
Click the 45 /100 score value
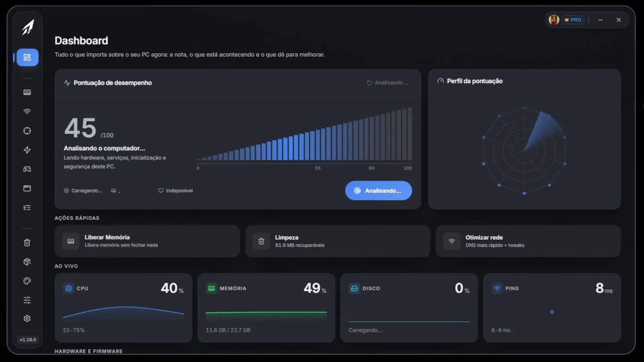89,129
